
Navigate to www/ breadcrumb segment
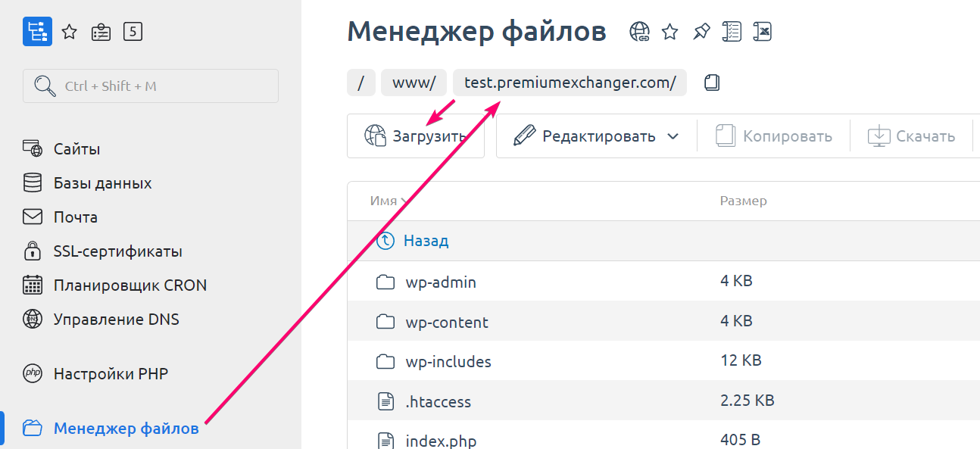pos(414,83)
